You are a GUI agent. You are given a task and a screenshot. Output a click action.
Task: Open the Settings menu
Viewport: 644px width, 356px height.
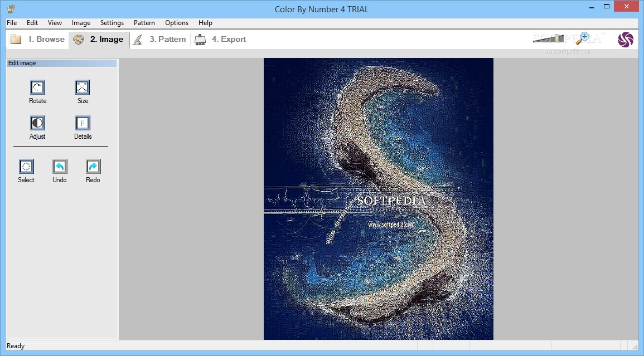(112, 23)
